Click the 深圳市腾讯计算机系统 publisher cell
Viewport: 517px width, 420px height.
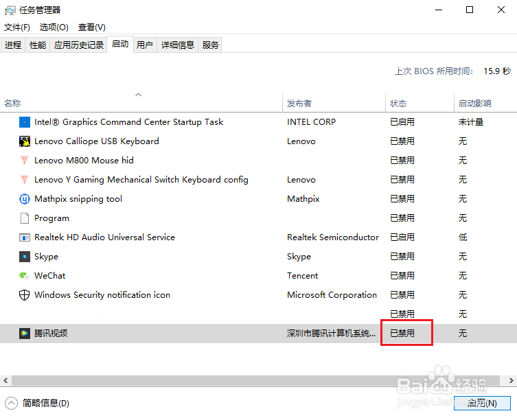[331, 334]
